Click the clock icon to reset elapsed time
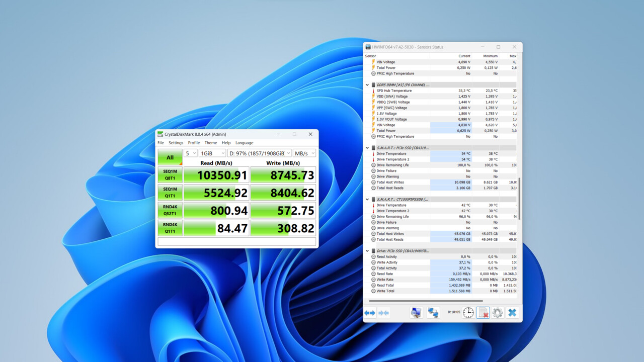Viewport: 644px width, 362px height. pyautogui.click(x=468, y=313)
